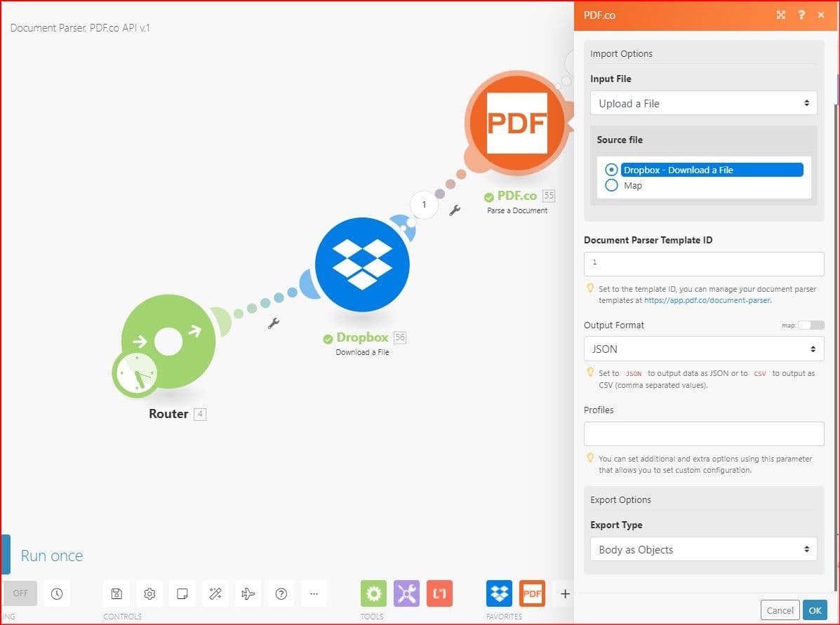This screenshot has width=840, height=625.
Task: Click the green Router module
Action: coord(168,342)
